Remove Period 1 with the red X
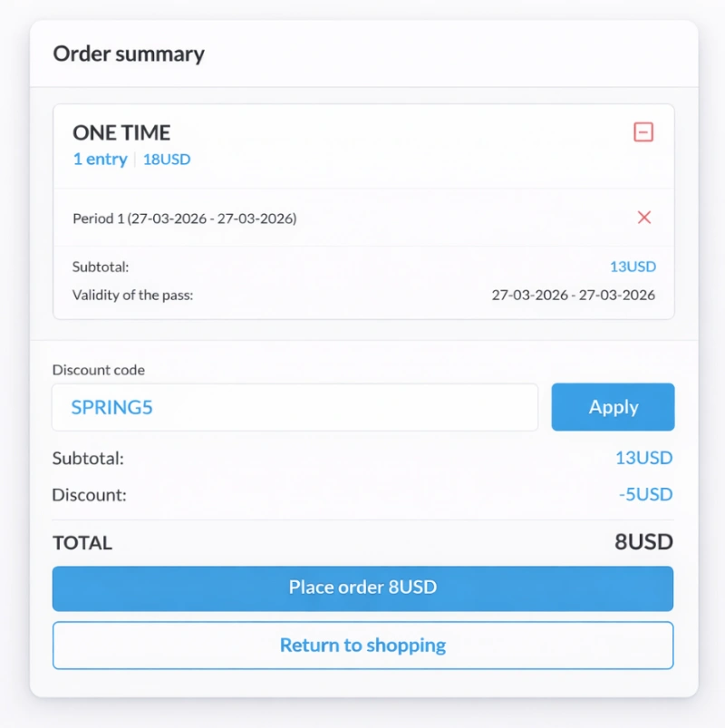 (x=644, y=218)
